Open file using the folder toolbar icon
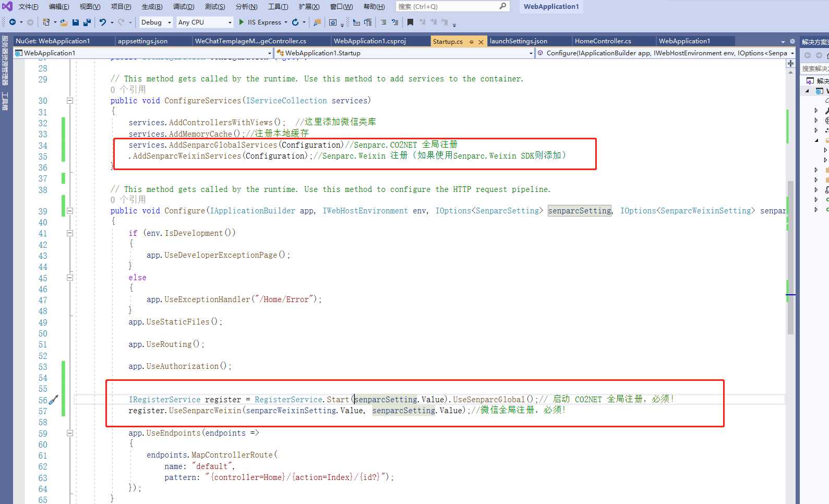The image size is (829, 504). pyautogui.click(x=64, y=22)
